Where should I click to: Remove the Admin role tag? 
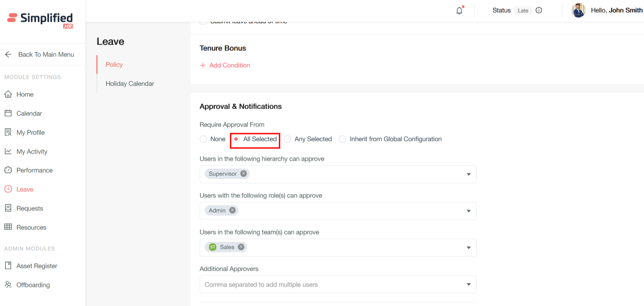(232, 210)
